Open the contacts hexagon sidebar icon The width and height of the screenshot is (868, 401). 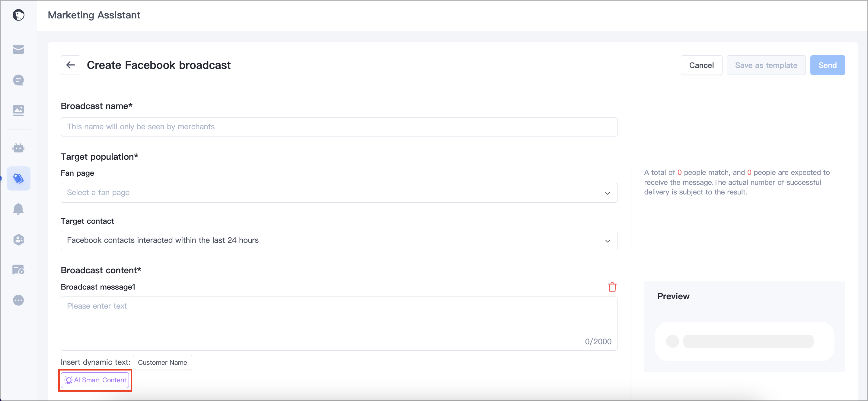18,239
